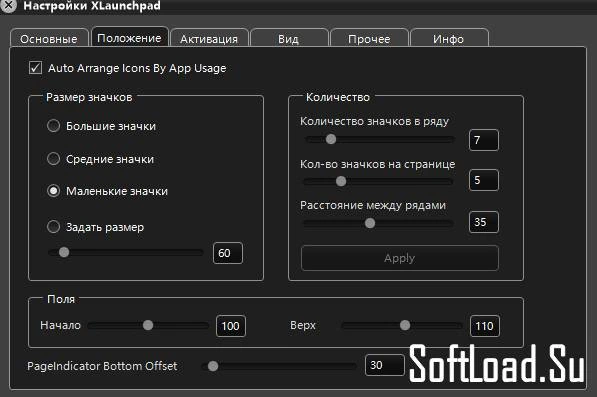Click the row spacing field showing 35
The height and width of the screenshot is (397, 597).
[484, 222]
